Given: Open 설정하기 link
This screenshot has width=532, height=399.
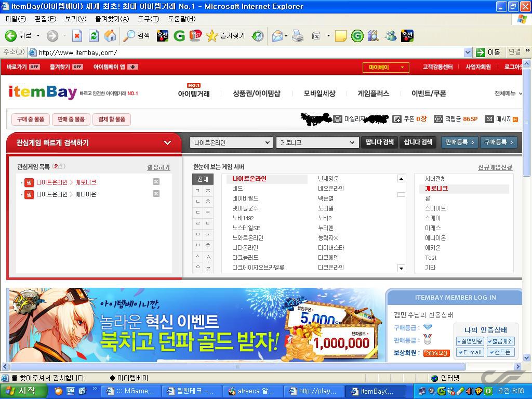Looking at the screenshot, I should click(158, 167).
